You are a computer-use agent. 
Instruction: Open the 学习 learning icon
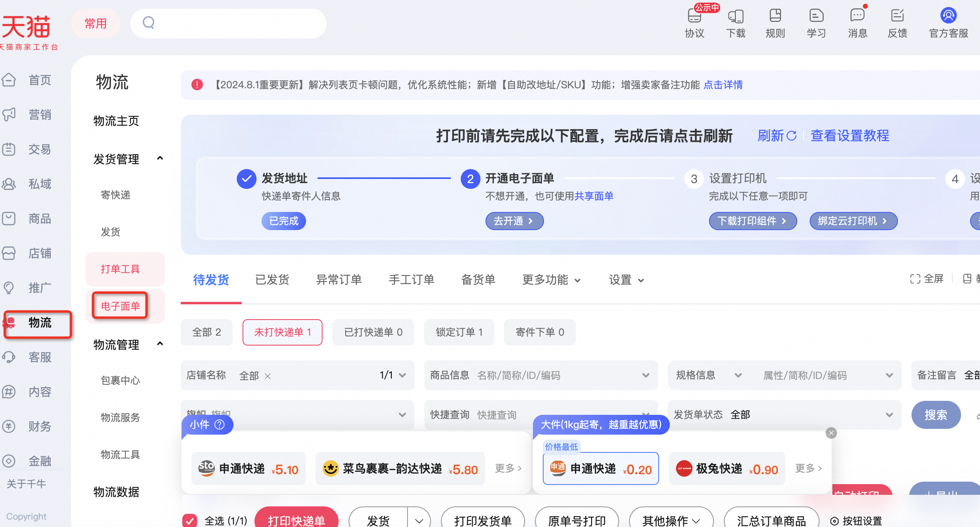pos(817,16)
